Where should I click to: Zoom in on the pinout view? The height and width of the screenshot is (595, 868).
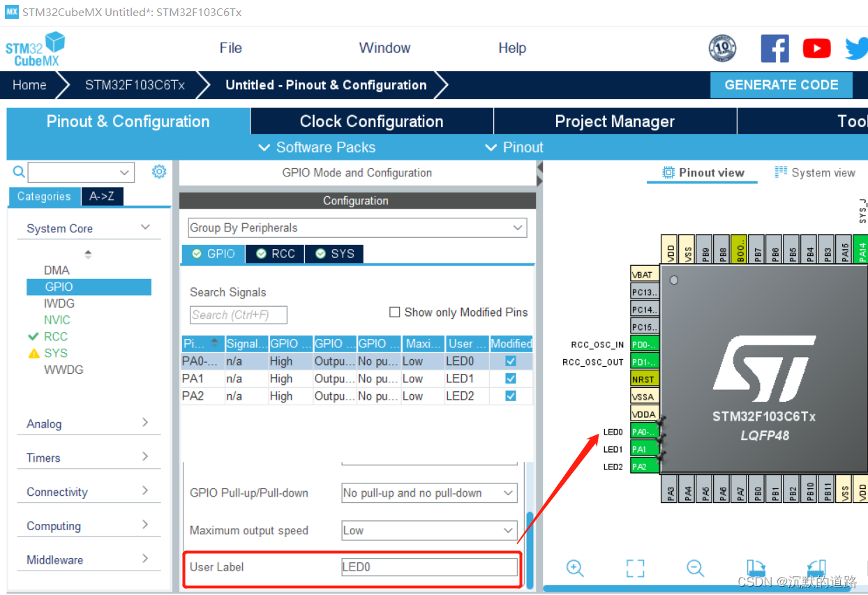pos(575,568)
